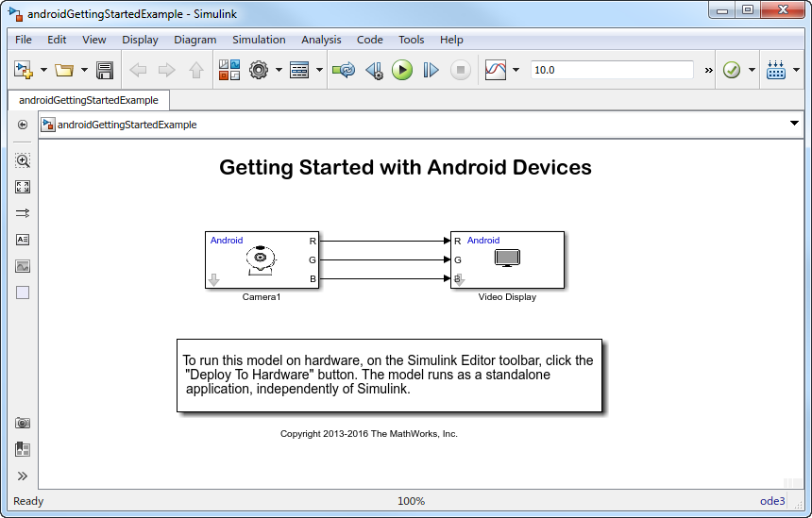Select the Area box tool

tap(23, 292)
